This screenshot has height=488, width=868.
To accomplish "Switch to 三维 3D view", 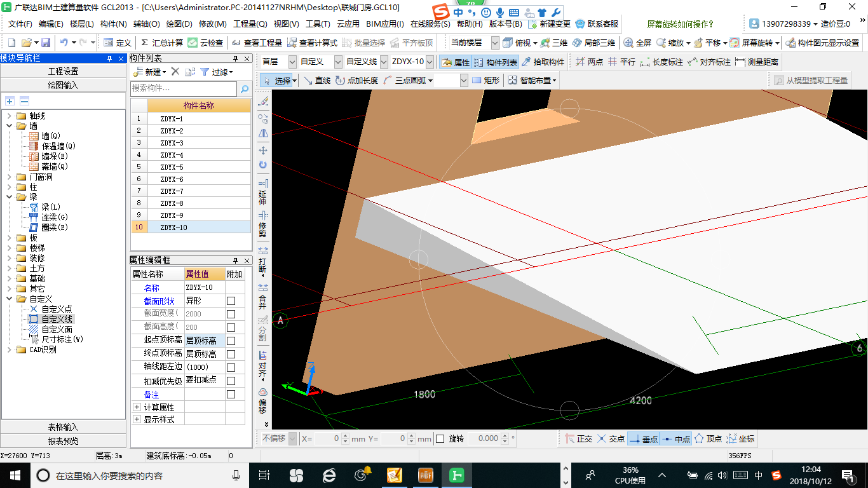I will tap(554, 43).
